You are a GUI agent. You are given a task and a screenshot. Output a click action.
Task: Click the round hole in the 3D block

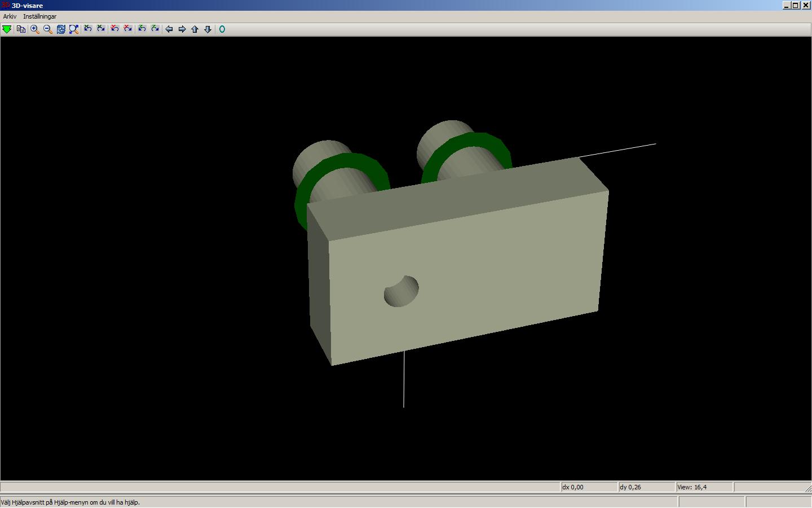click(401, 291)
